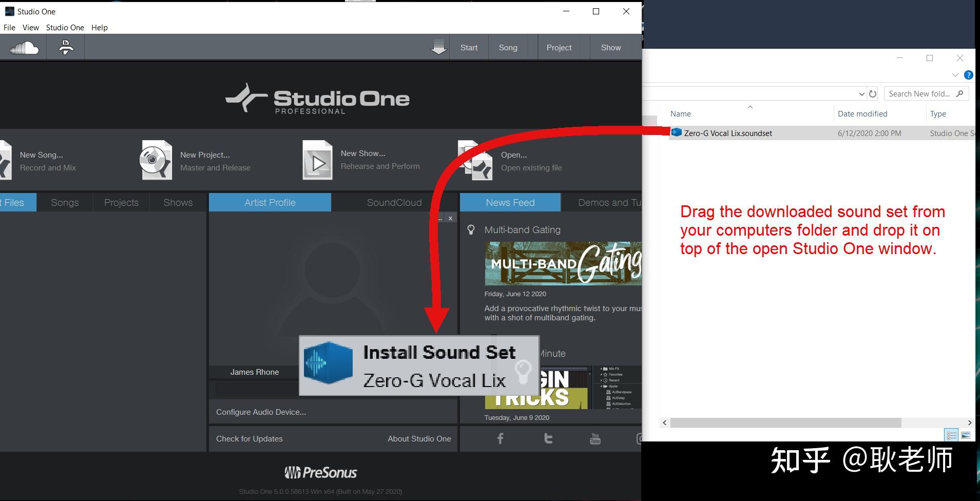Image resolution: width=980 pixels, height=501 pixels.
Task: Click the New Show play icon
Action: coord(317,160)
